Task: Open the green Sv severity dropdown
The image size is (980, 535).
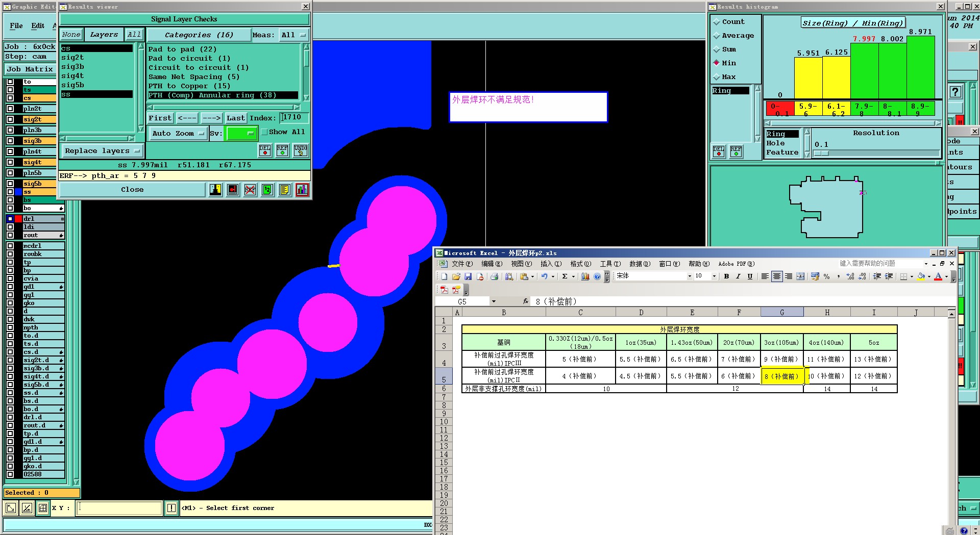Action: 241,134
